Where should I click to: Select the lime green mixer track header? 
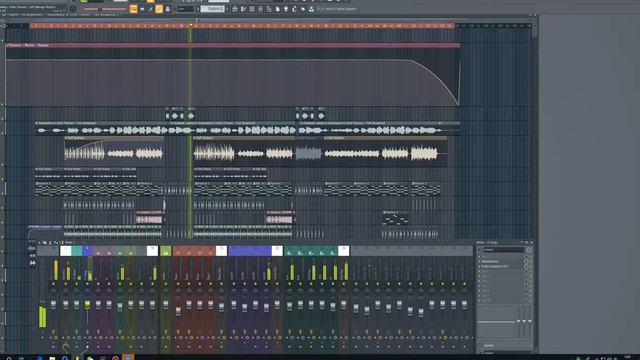coord(166,251)
